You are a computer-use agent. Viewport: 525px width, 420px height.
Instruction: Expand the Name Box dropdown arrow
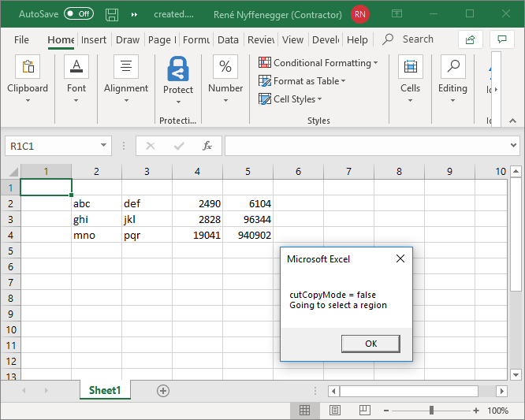coord(104,146)
